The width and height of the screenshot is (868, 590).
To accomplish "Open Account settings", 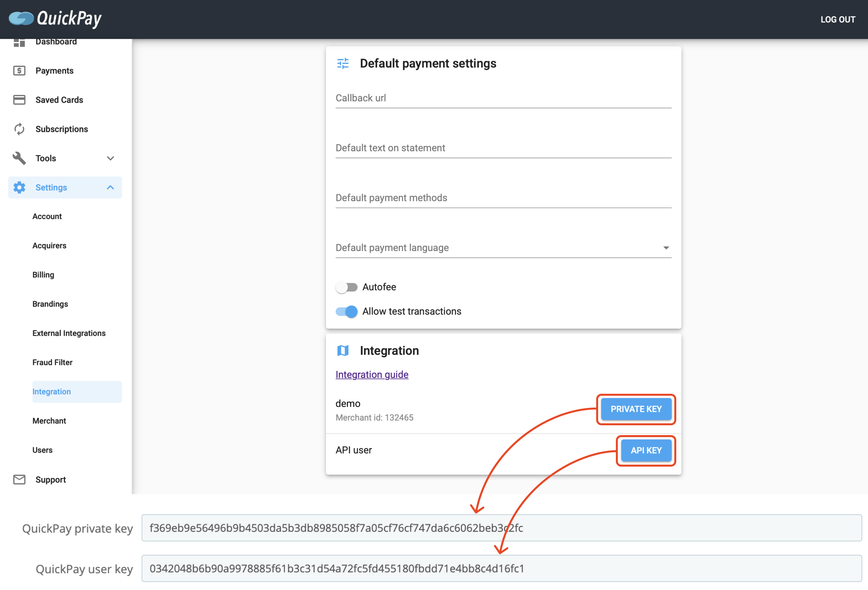I will 47,216.
